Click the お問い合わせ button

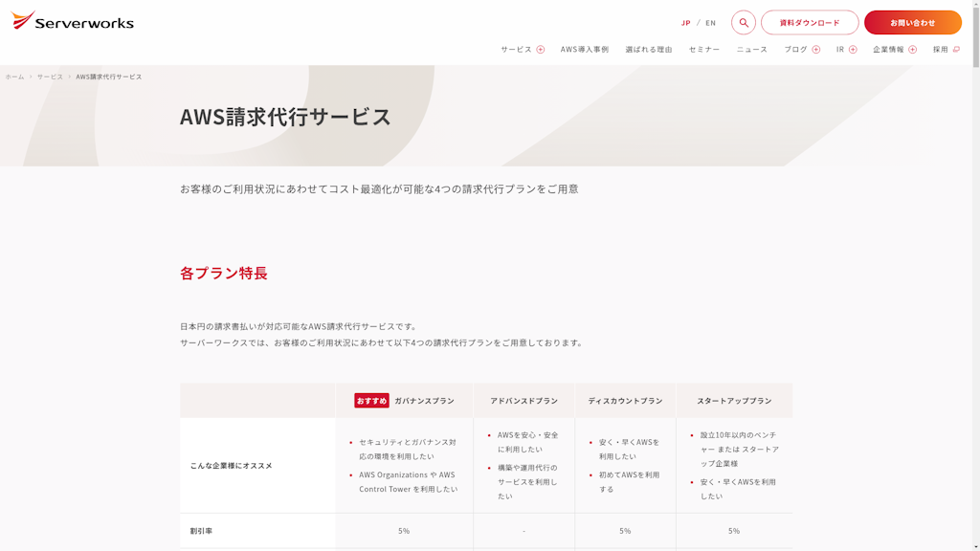click(912, 21)
